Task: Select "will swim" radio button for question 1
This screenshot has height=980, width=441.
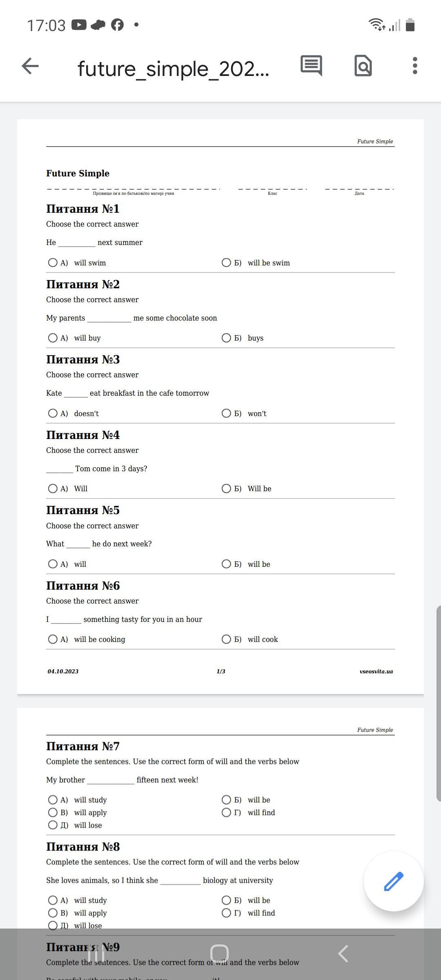Action: pyautogui.click(x=53, y=263)
